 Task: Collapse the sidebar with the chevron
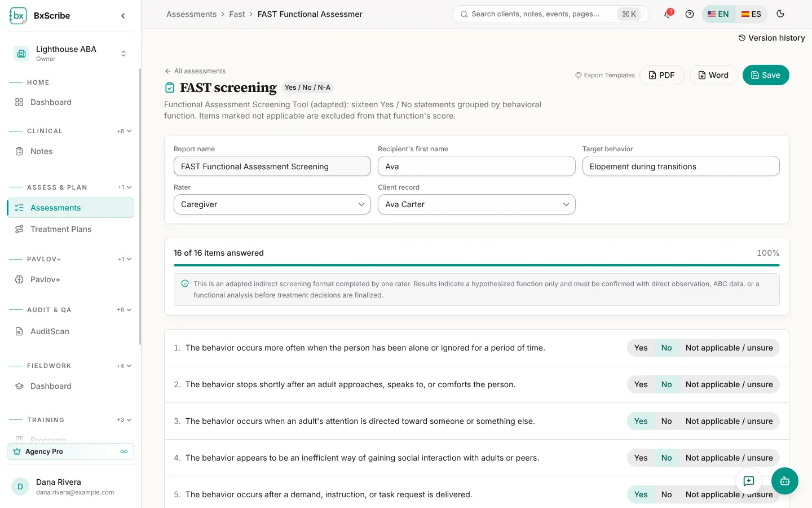pyautogui.click(x=123, y=16)
